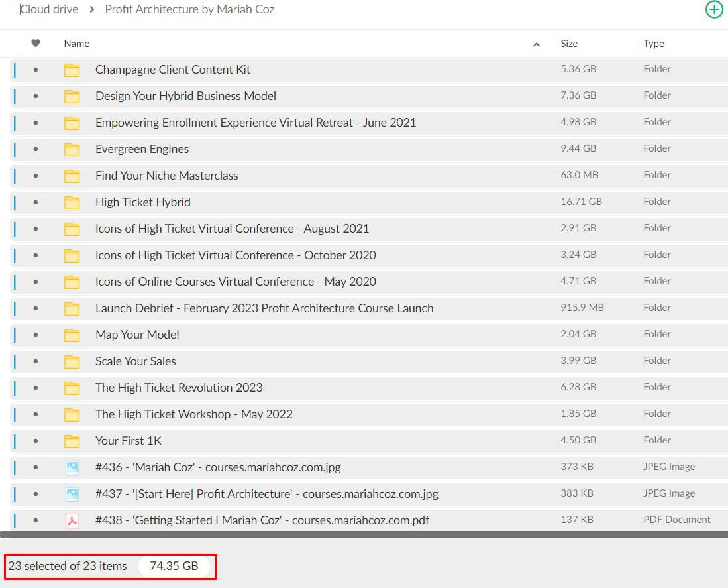This screenshot has height=588, width=728.
Task: Click the green plus add button
Action: pyautogui.click(x=714, y=9)
